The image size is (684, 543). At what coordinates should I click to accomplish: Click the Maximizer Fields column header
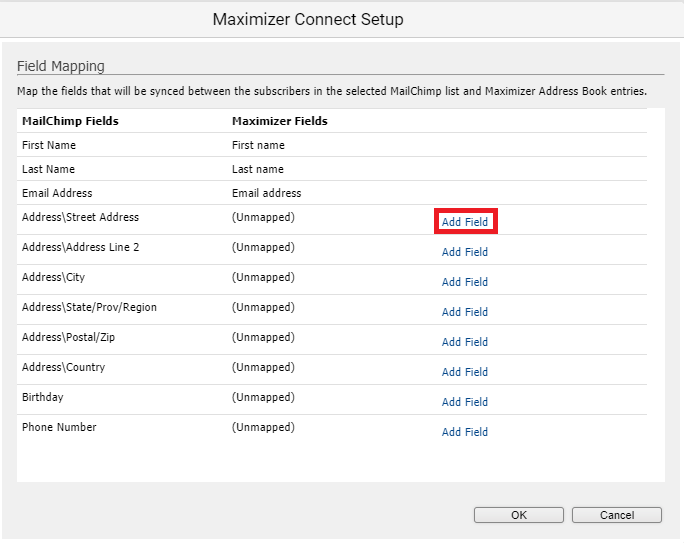click(x=280, y=121)
